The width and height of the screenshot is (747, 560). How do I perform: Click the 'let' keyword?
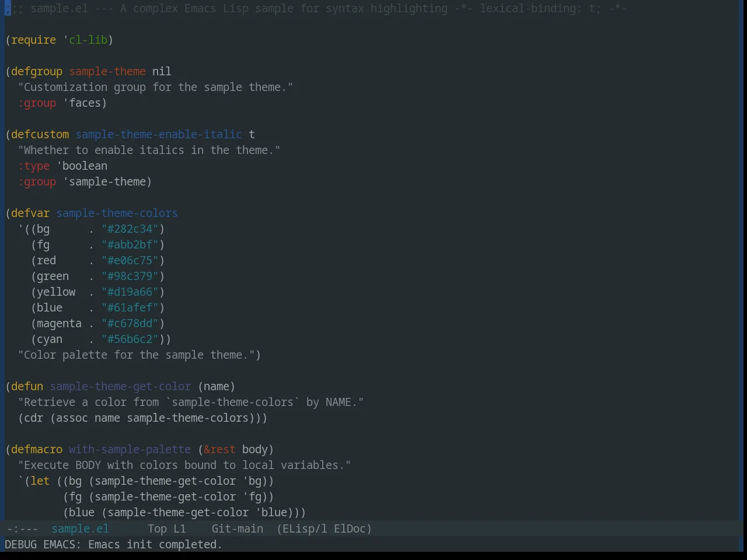(40, 481)
